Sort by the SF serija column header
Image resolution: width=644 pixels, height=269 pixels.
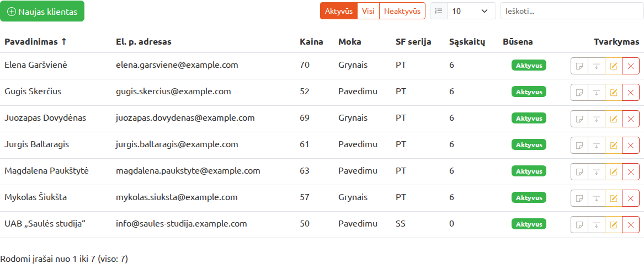click(x=413, y=42)
